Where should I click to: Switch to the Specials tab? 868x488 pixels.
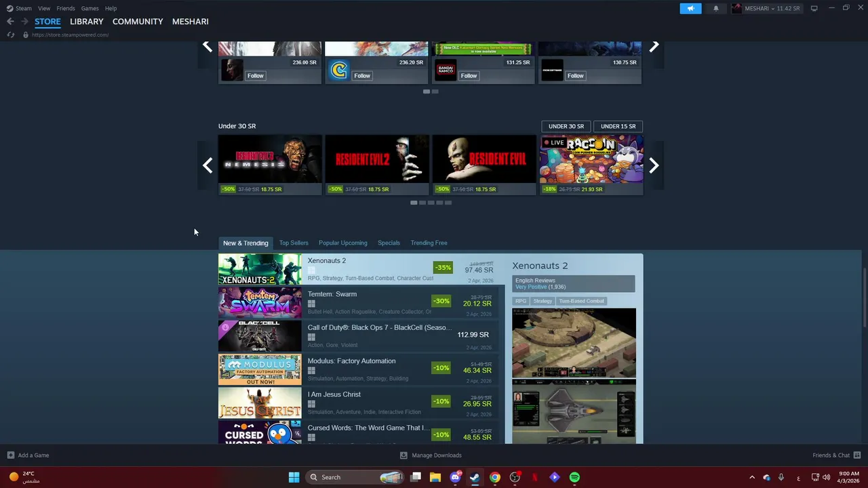(x=389, y=243)
